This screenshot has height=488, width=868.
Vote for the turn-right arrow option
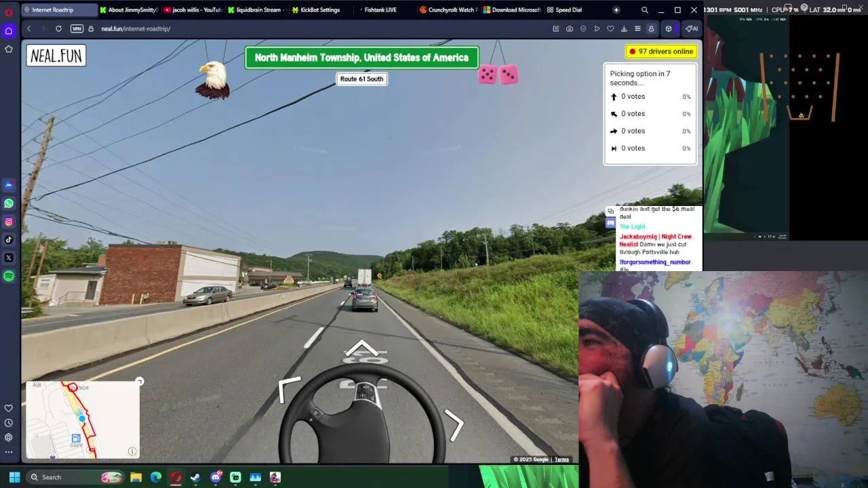click(x=650, y=131)
